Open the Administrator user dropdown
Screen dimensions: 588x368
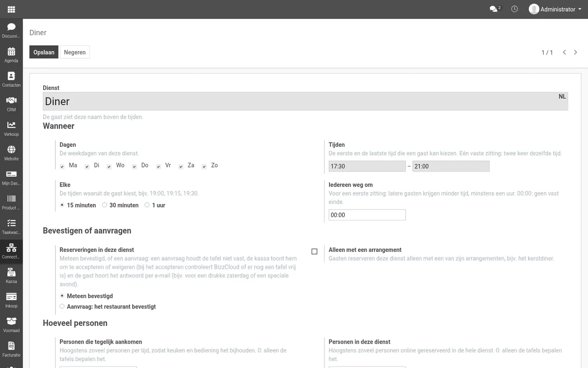[555, 9]
